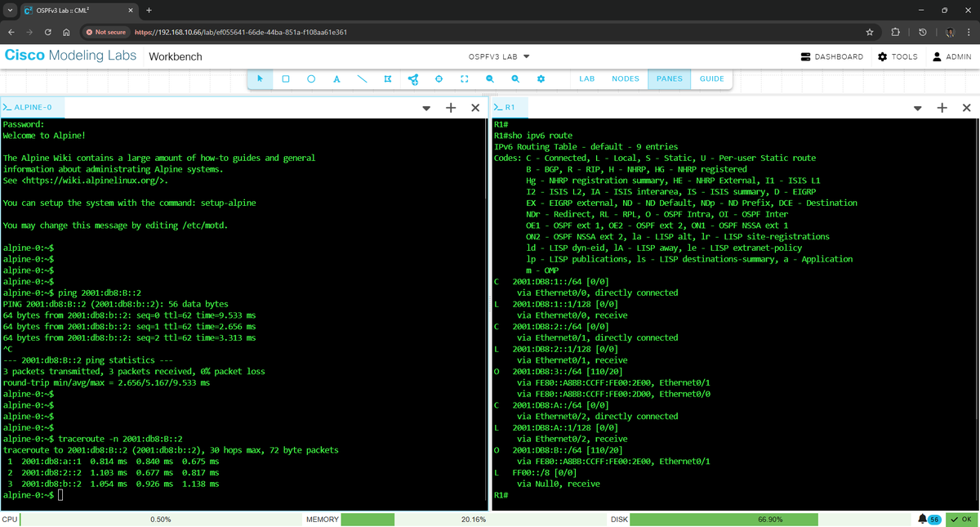Screen dimensions: 980x527
Task: Open the Dashboard from the top bar
Action: [x=831, y=56]
